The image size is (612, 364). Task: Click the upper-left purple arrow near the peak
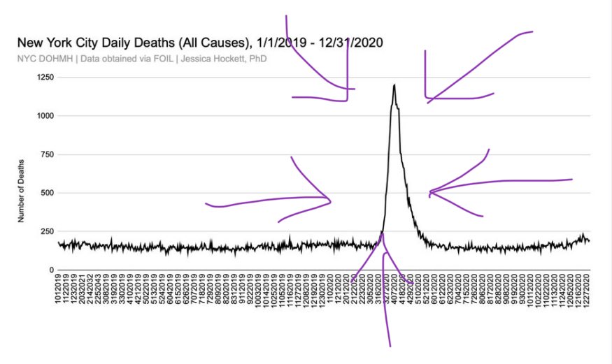346,99
